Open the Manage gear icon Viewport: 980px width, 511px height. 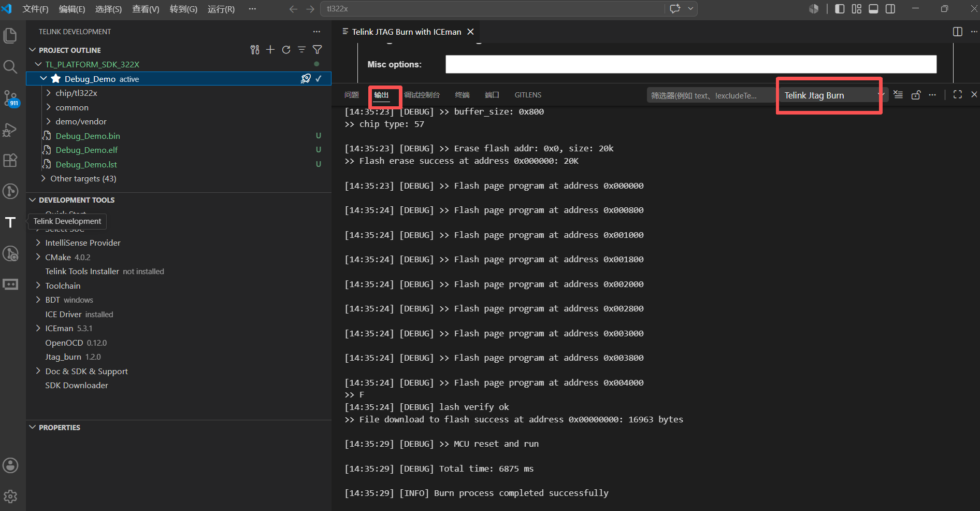pos(10,496)
